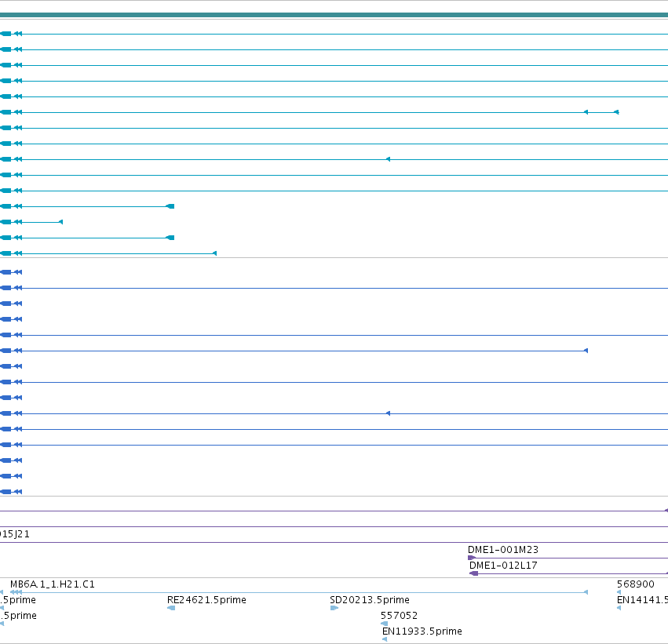Select the EN11933.5prime label
Screen dimensions: 668x644
click(x=422, y=631)
